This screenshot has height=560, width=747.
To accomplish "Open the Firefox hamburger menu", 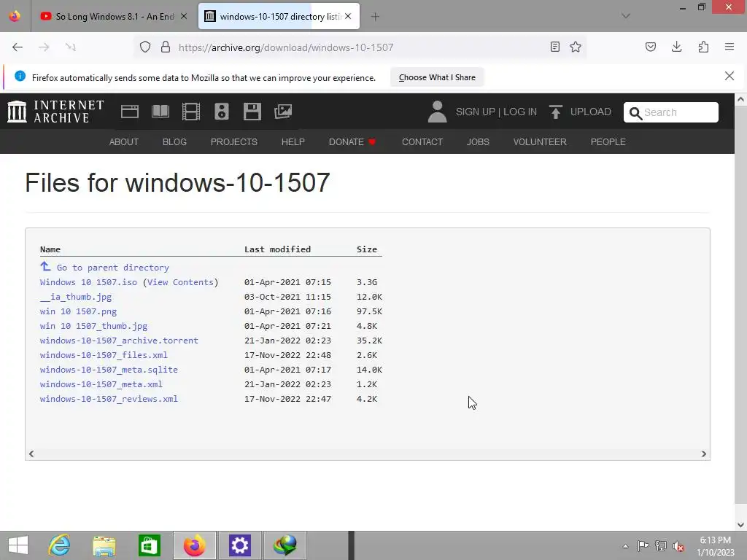I will 729,47.
